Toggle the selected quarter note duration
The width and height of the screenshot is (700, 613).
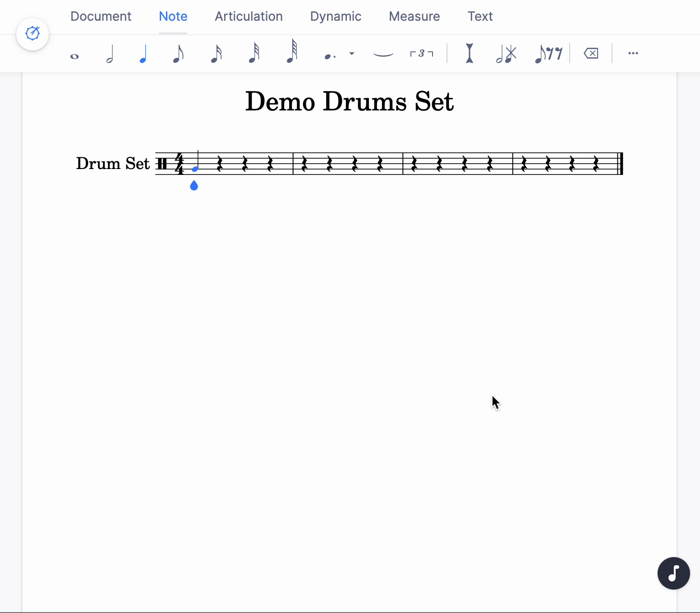143,53
